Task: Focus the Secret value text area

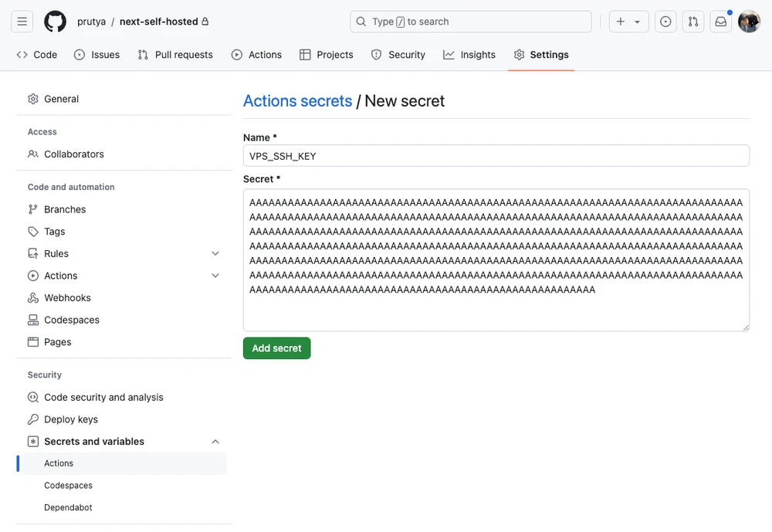Action: (x=496, y=309)
